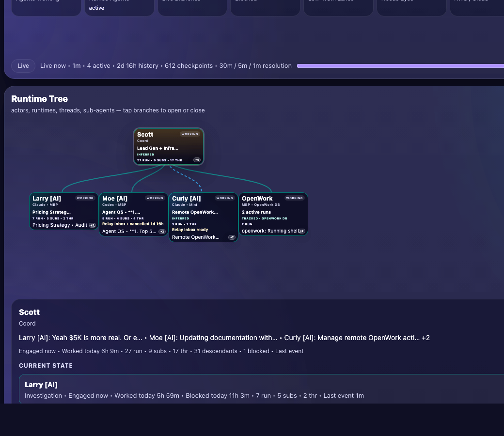This screenshot has height=436, width=504.
Task: Select the Scott Coord node in the tree
Action: pyautogui.click(x=169, y=146)
